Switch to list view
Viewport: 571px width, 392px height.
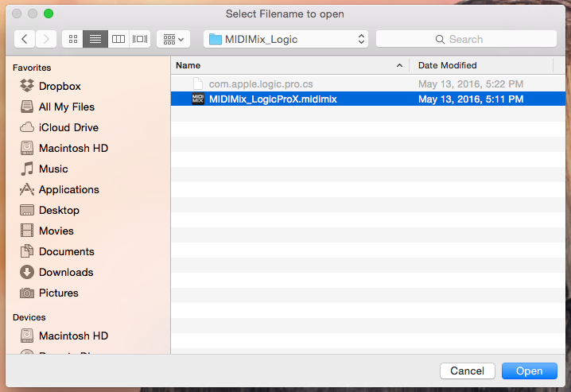tap(95, 39)
